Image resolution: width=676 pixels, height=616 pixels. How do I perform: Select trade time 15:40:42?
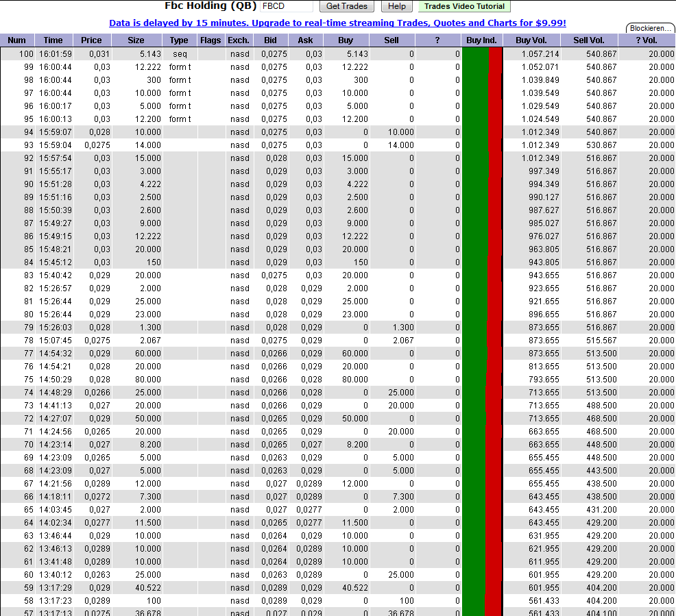click(x=56, y=275)
